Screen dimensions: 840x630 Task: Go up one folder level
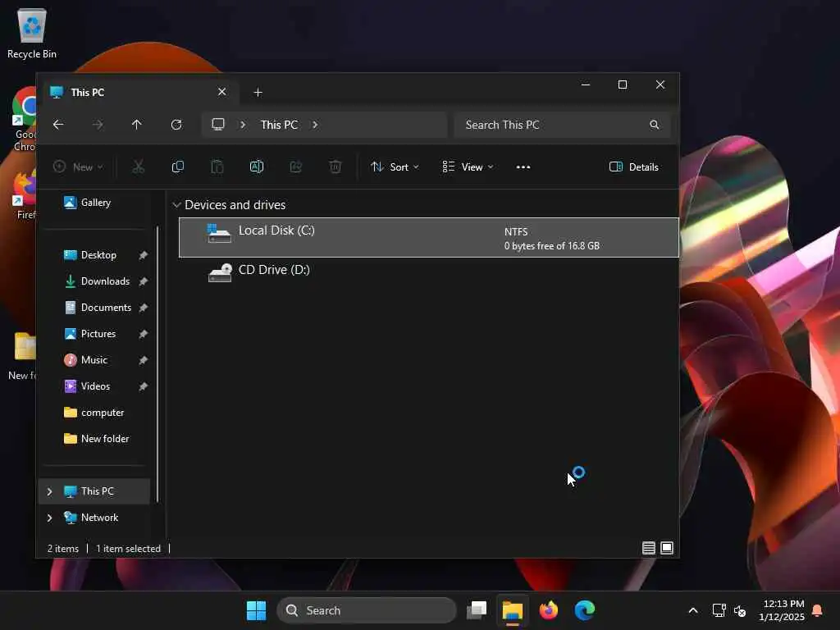[x=137, y=125]
